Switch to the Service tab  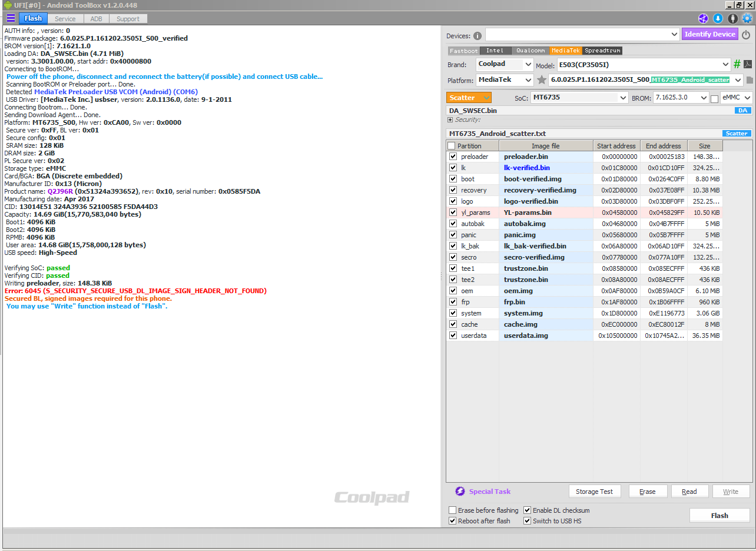[65, 19]
